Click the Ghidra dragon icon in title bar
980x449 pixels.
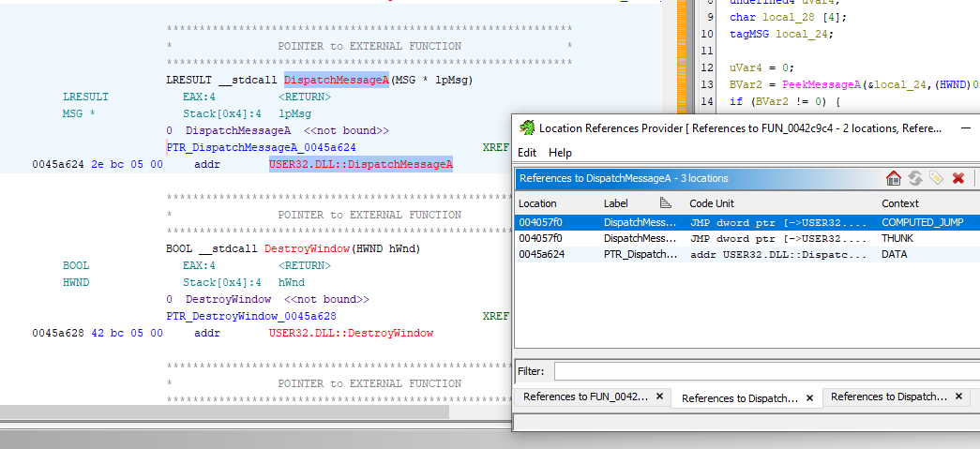[x=527, y=128]
